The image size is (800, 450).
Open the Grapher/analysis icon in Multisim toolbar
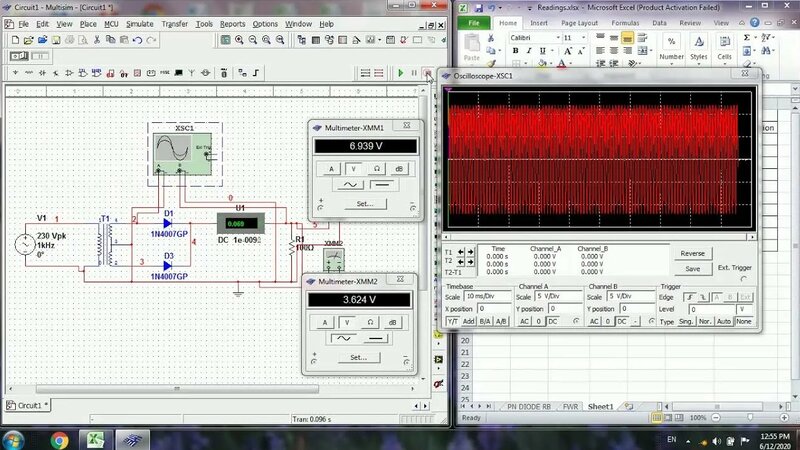[x=370, y=40]
